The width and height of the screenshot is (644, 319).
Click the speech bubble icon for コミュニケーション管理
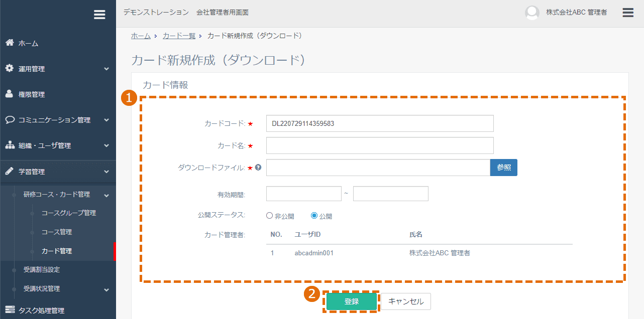10,119
